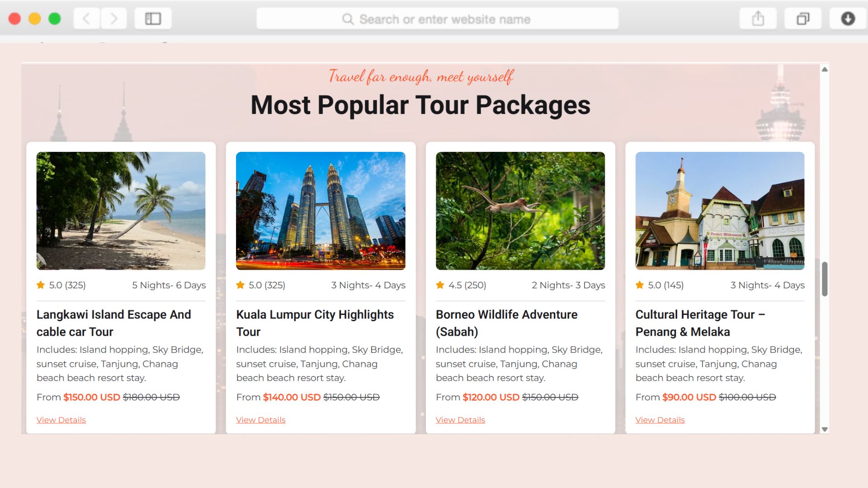Click the Kuala Lumpur City Highlights Tour title
This screenshot has width=868, height=488.
click(x=315, y=323)
